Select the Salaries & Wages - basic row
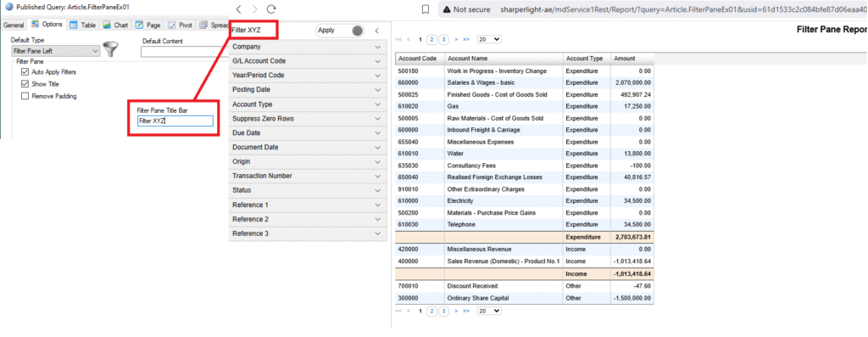868x337 pixels. pyautogui.click(x=524, y=82)
